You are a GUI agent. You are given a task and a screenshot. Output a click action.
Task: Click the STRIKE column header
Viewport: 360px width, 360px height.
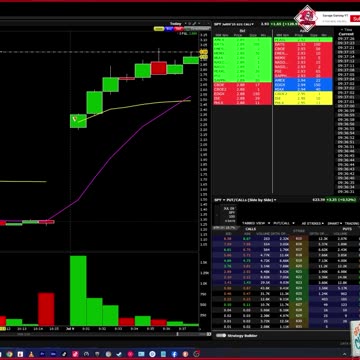pos(299,231)
